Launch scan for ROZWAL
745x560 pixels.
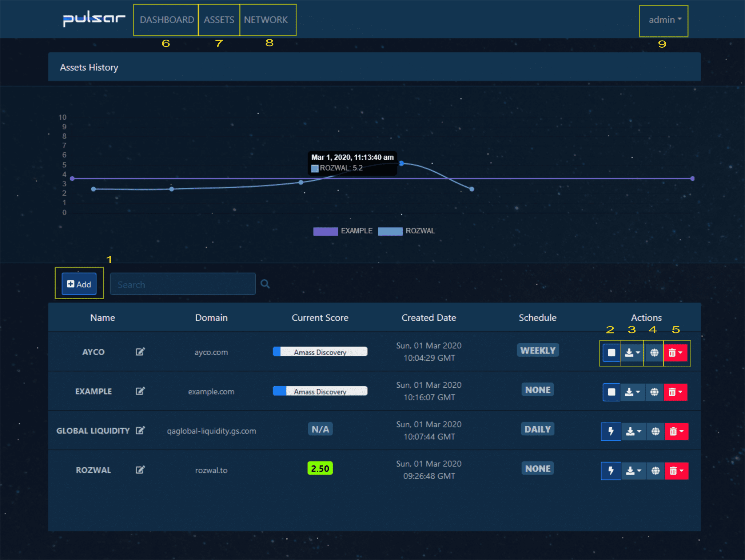coord(611,471)
